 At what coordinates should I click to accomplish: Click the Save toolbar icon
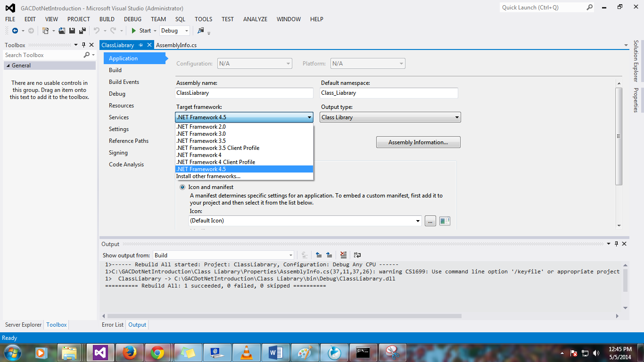click(x=72, y=30)
